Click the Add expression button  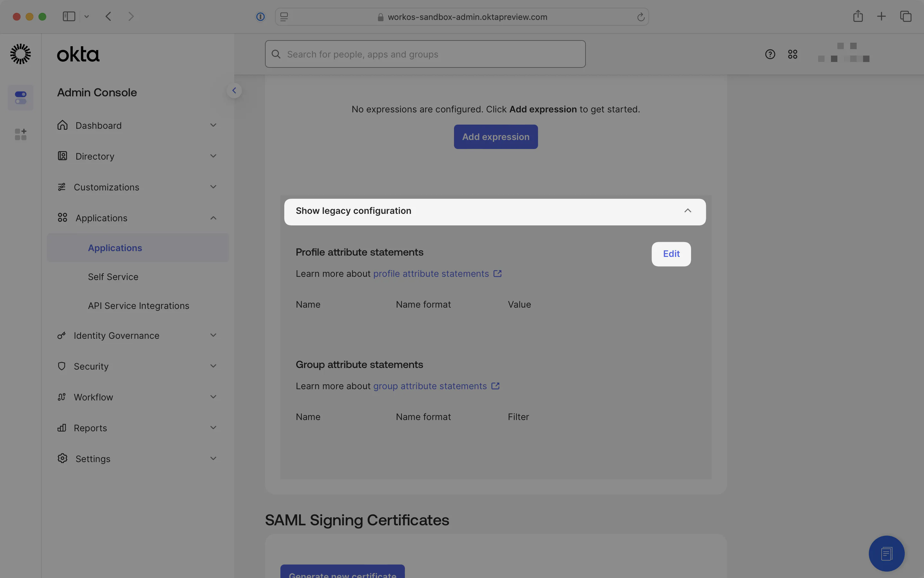coord(496,137)
